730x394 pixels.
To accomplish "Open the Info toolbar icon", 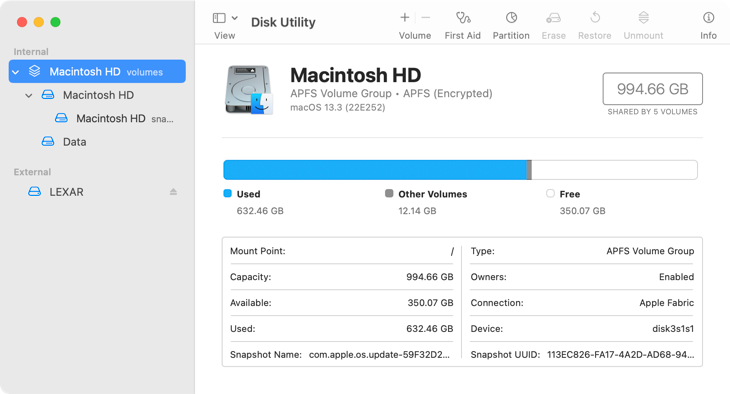I will pos(709,18).
